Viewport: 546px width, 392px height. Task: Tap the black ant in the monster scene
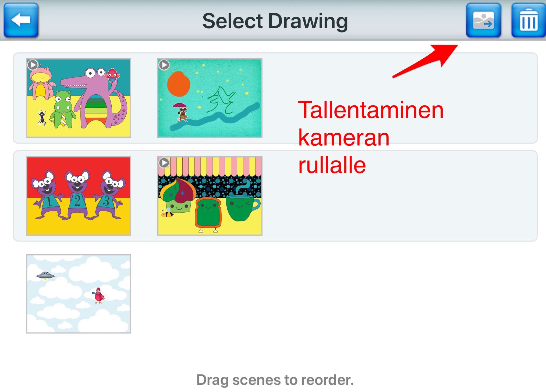point(42,118)
